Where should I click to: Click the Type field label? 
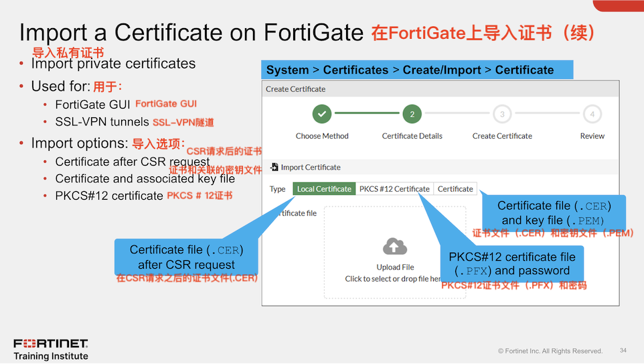[x=277, y=189]
